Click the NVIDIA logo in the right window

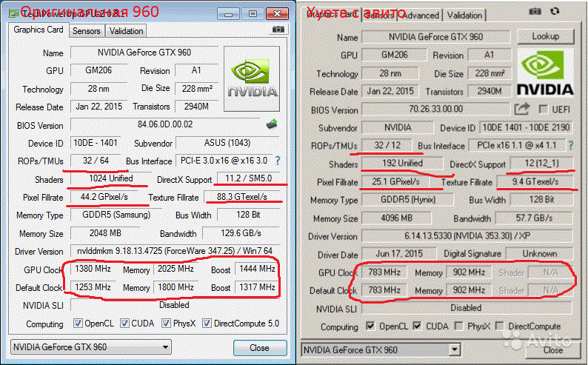click(x=545, y=73)
